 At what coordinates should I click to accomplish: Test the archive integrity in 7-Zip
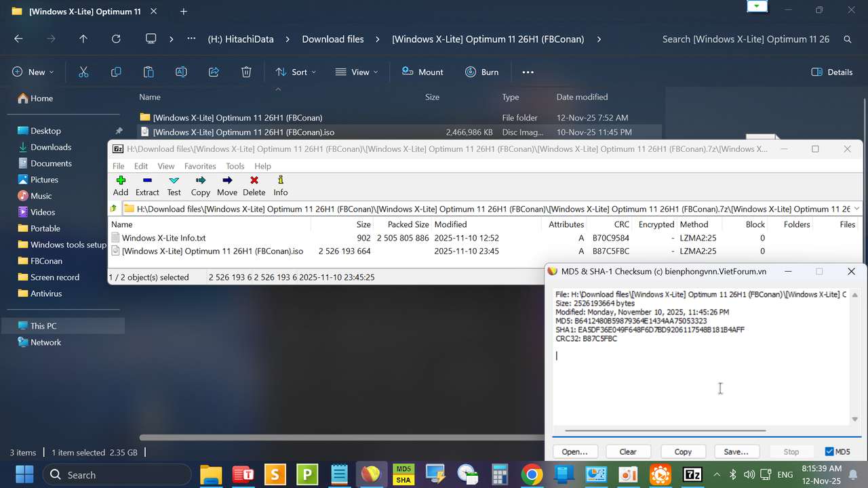point(174,184)
